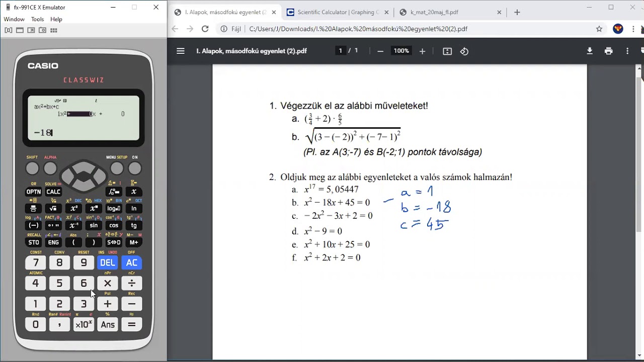
Task: Click the fraction template key
Action: (34, 209)
